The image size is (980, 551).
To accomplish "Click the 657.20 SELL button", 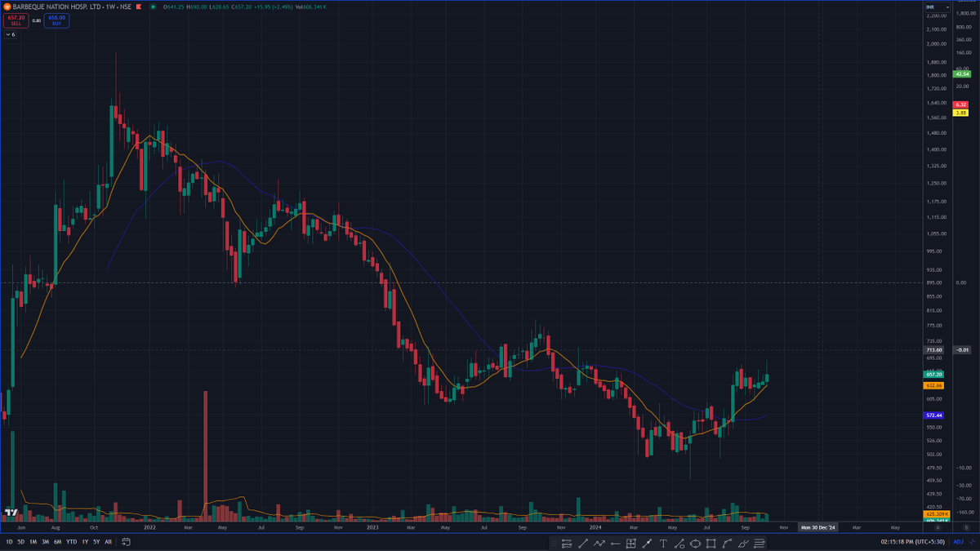I will (16, 20).
